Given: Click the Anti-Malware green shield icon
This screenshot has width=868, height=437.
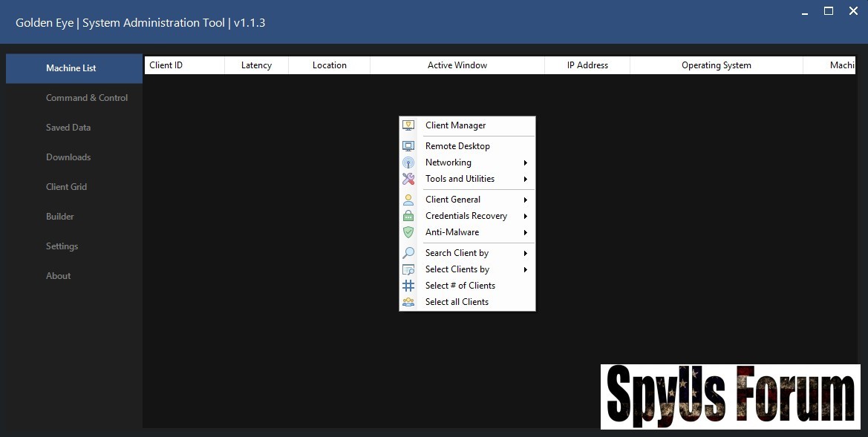Looking at the screenshot, I should click(x=408, y=232).
